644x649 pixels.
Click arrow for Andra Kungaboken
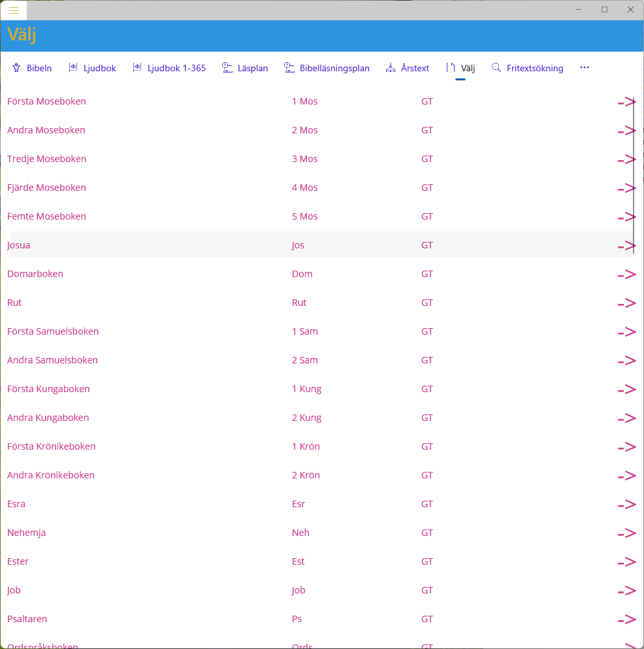[x=626, y=418]
